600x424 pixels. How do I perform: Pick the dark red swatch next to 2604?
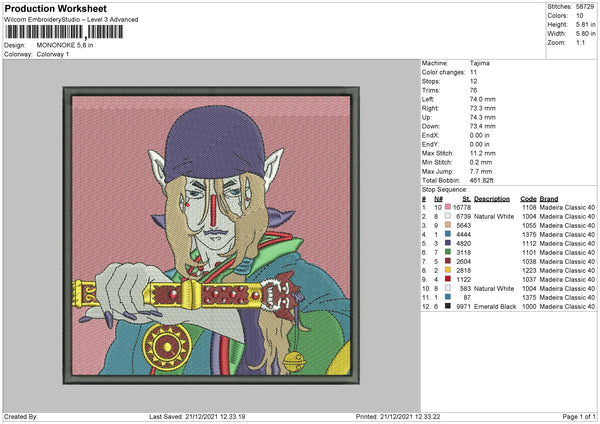448,261
